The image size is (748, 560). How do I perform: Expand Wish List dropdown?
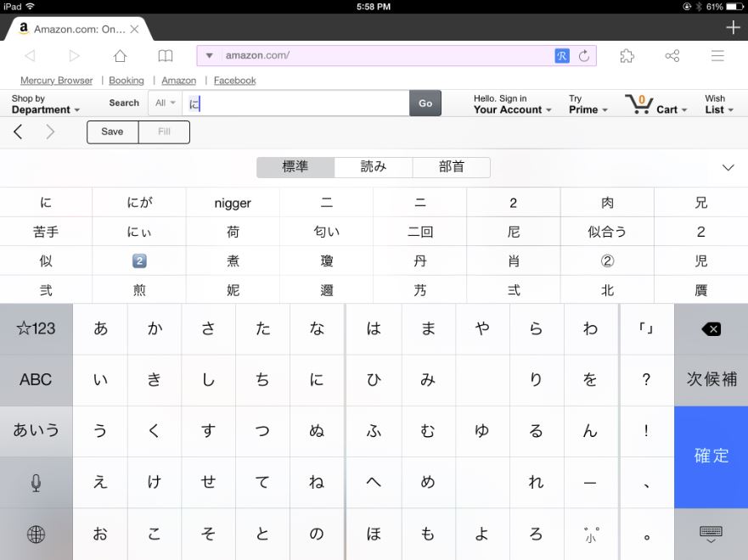718,104
